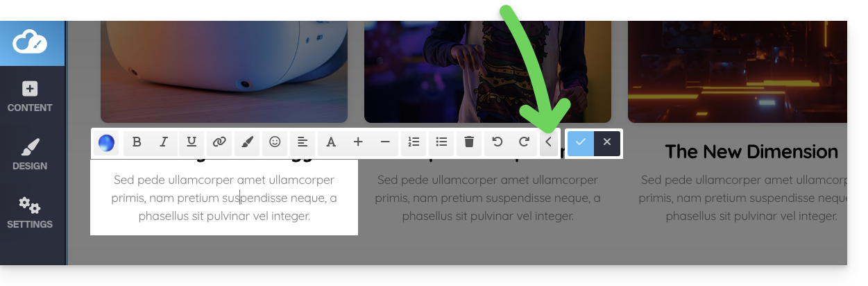Image resolution: width=868 pixels, height=286 pixels.
Task: Select the person in jacket image
Action: [488, 71]
